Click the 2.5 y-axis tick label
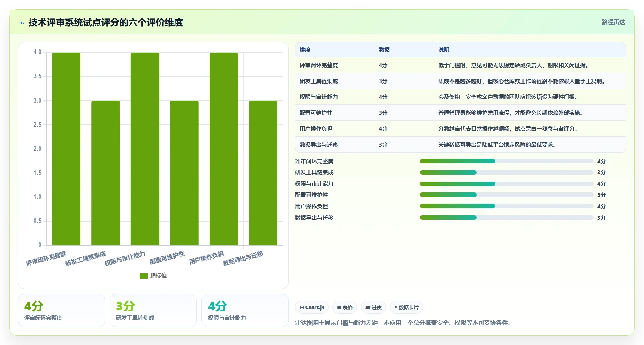This screenshot has width=644, height=345. pos(37,125)
